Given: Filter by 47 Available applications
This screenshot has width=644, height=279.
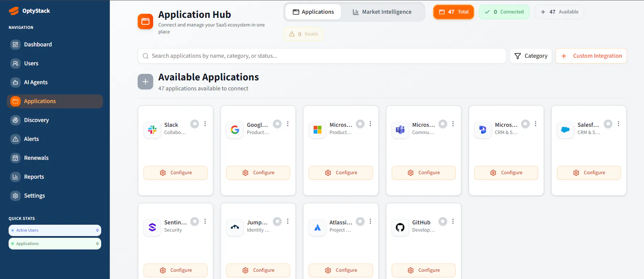Looking at the screenshot, I should (559, 12).
